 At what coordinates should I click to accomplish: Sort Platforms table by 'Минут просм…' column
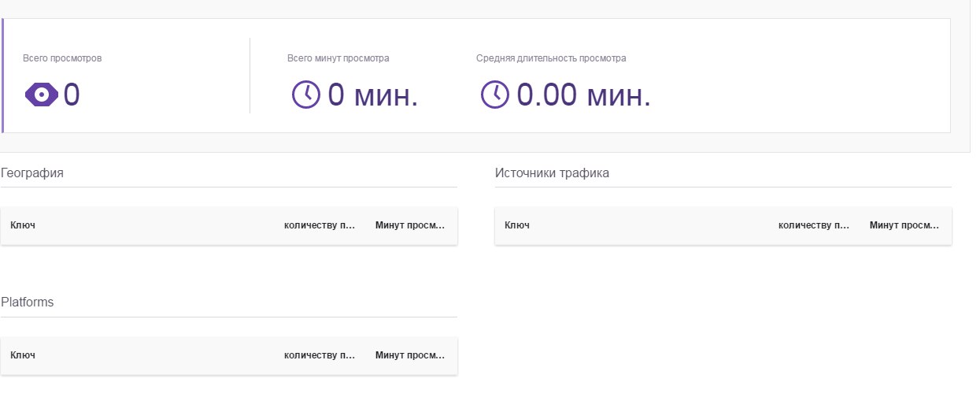click(x=410, y=355)
